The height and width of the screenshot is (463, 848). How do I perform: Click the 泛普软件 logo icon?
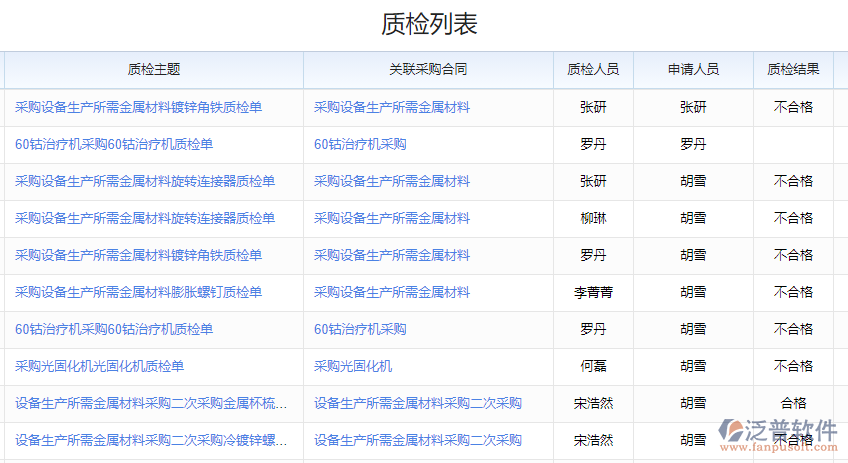coord(731,432)
